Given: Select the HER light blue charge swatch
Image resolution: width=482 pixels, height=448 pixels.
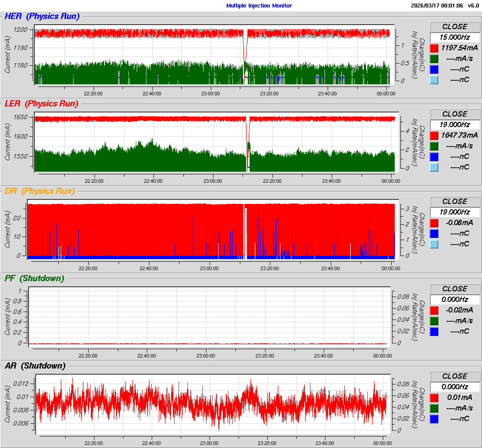Looking at the screenshot, I should tap(434, 80).
